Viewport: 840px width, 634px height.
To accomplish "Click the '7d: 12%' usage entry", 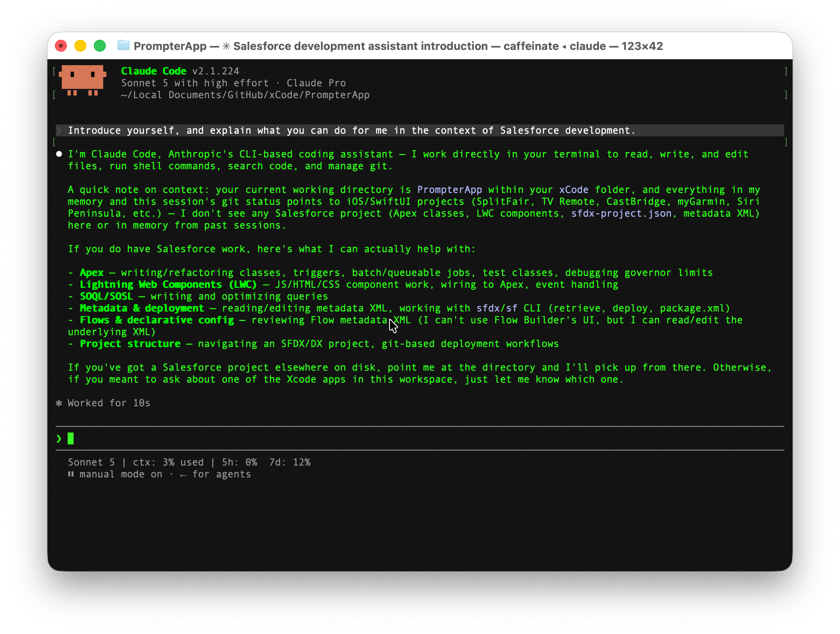I will [x=290, y=462].
